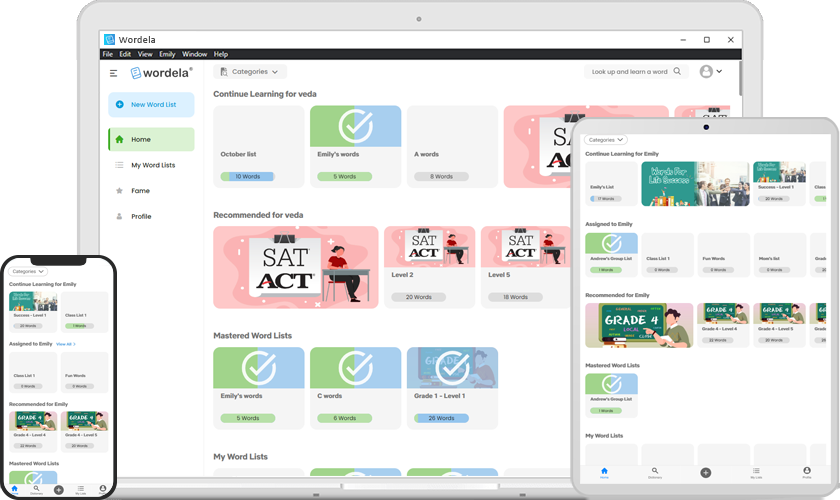
Task: Tap Success - Level 1 card on tablet
Action: tap(779, 184)
